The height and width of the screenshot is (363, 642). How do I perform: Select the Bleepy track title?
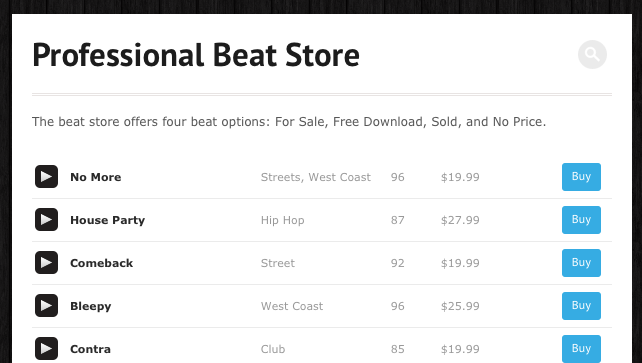(90, 307)
